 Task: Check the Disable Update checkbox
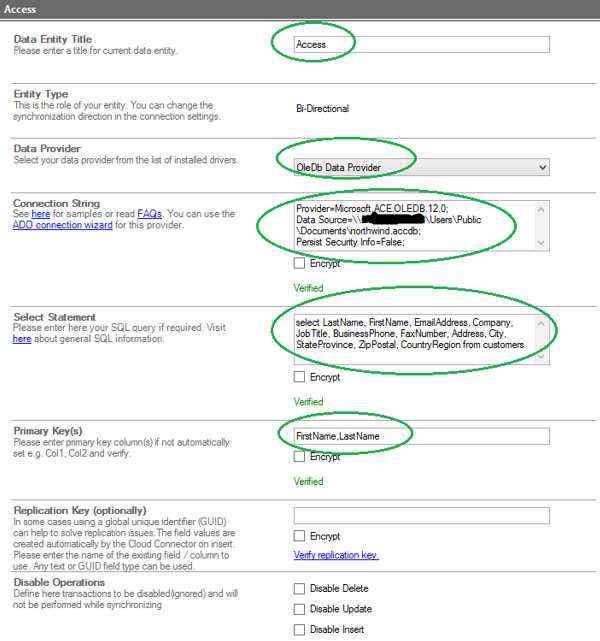300,609
